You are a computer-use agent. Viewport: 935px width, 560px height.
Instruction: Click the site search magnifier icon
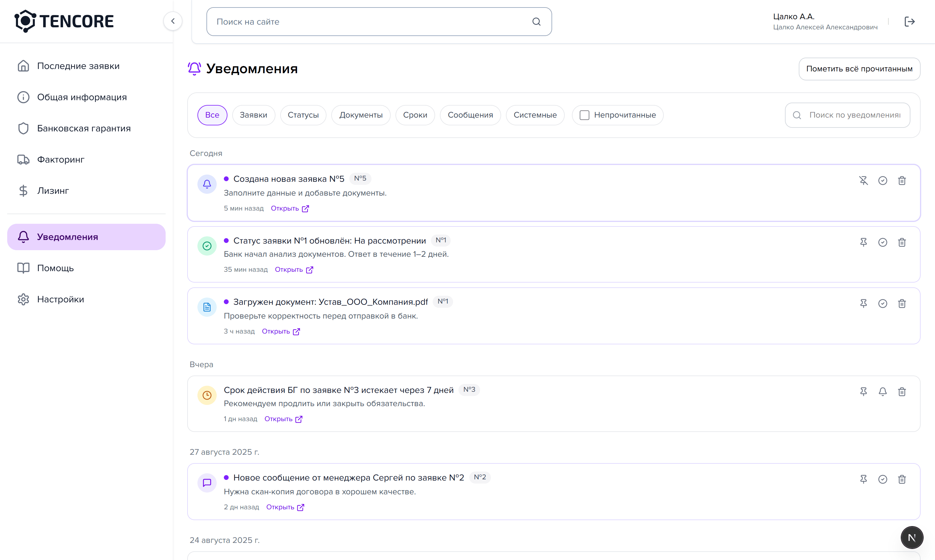tap(537, 22)
